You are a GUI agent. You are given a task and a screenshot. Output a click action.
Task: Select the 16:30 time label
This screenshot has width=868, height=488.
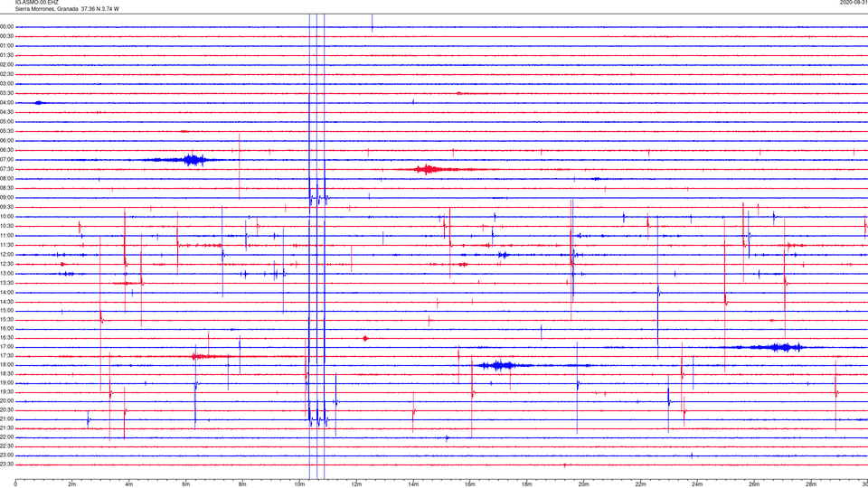[6, 338]
